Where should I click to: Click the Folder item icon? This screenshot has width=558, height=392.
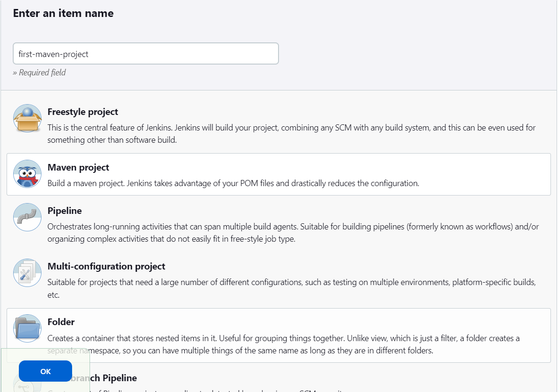27,328
